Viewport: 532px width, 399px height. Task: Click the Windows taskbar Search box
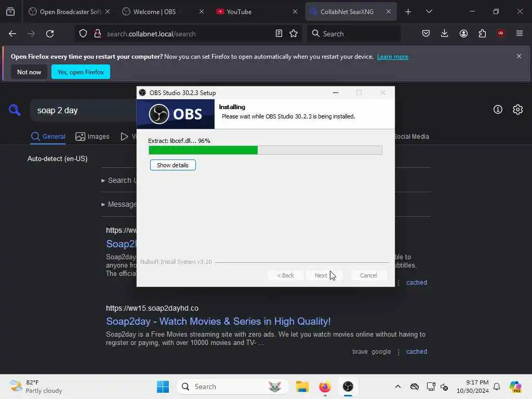(x=232, y=387)
